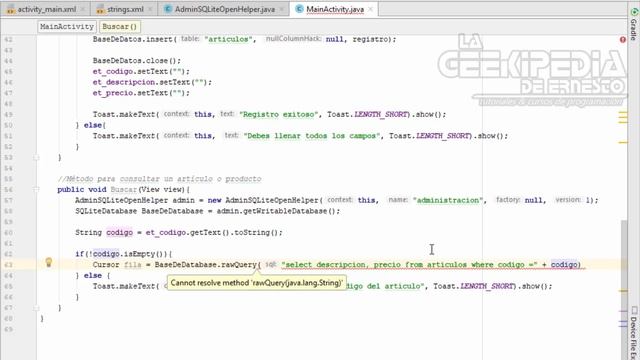
Task: Click the if(!codigo.isEmpty()) condition
Action: point(124,254)
